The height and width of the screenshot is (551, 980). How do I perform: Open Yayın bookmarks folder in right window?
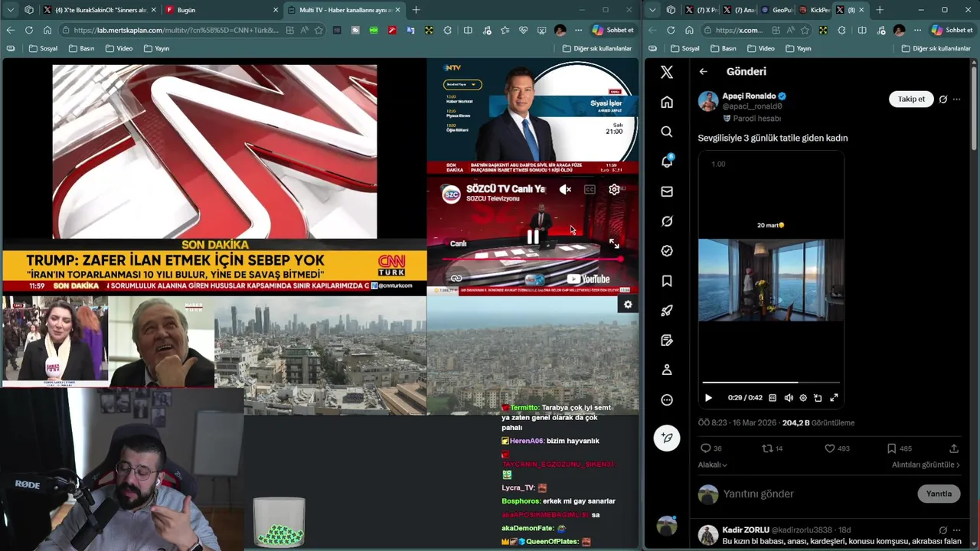[798, 48]
